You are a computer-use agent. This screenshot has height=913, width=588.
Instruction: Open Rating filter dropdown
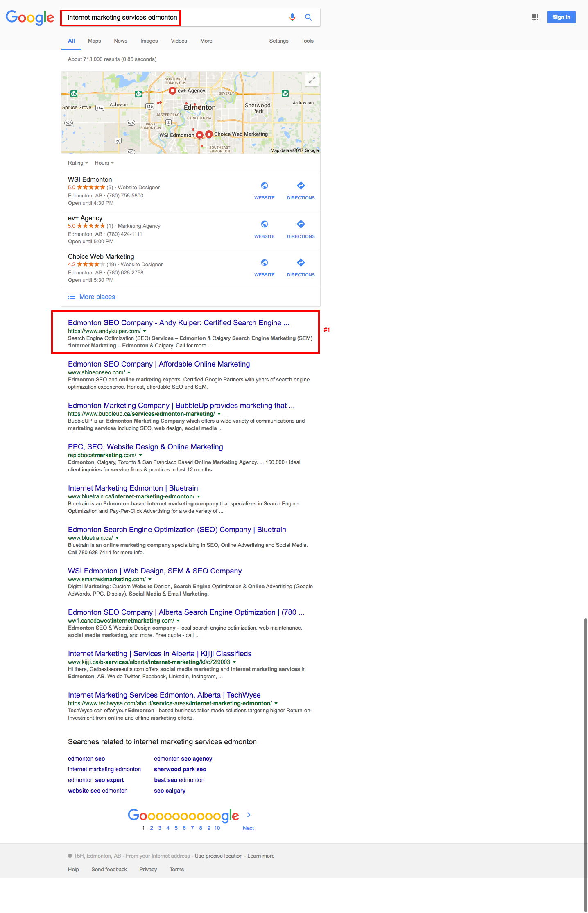78,163
